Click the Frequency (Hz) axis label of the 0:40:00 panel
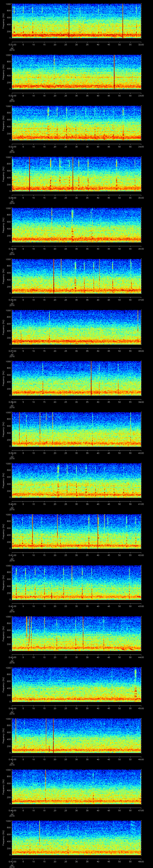153x868 pixels. point(3,481)
